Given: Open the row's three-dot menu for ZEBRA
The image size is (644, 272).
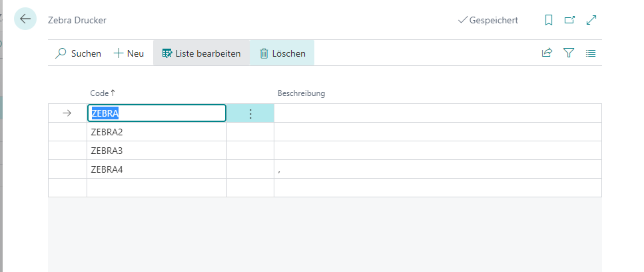Looking at the screenshot, I should (x=250, y=113).
